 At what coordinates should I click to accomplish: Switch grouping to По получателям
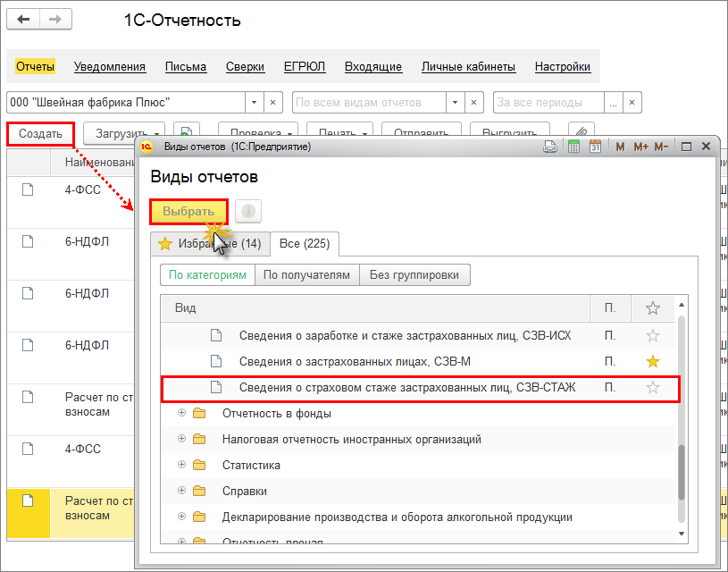point(307,275)
